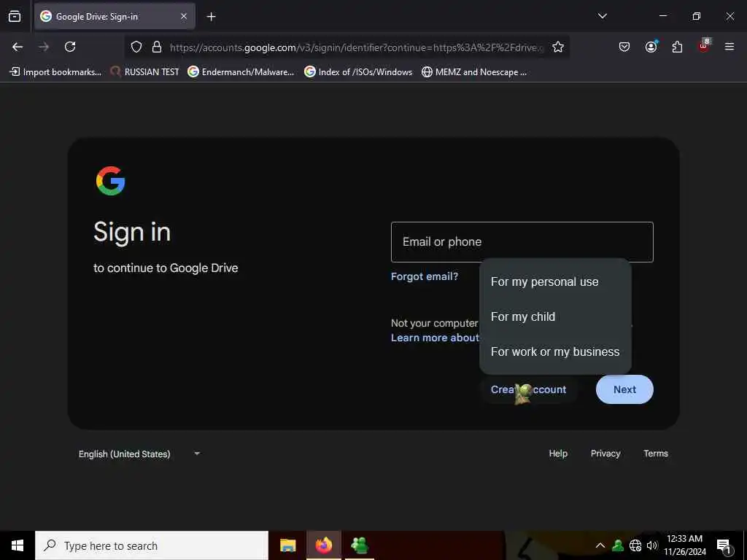The image size is (747, 560).
Task: Open the Privacy link
Action: (x=605, y=454)
